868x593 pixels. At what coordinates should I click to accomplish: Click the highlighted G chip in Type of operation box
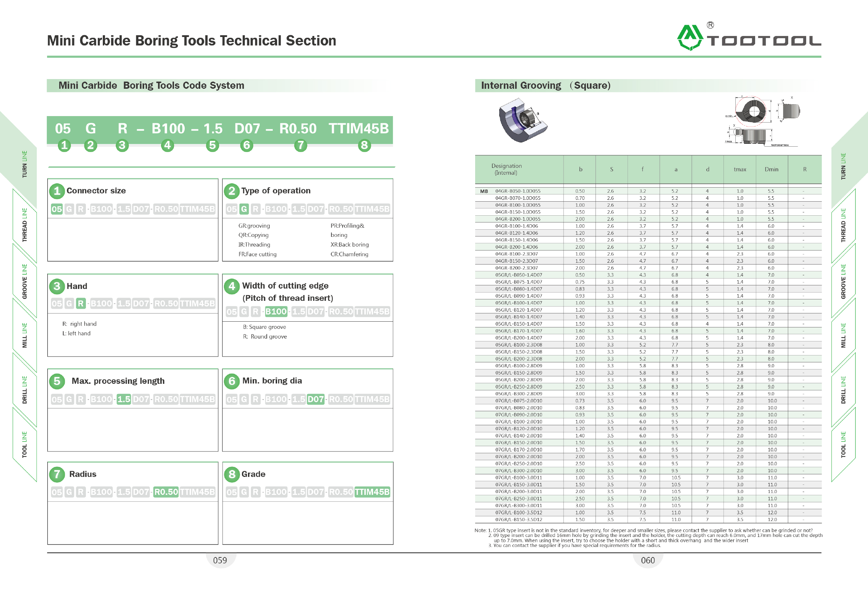tap(244, 209)
